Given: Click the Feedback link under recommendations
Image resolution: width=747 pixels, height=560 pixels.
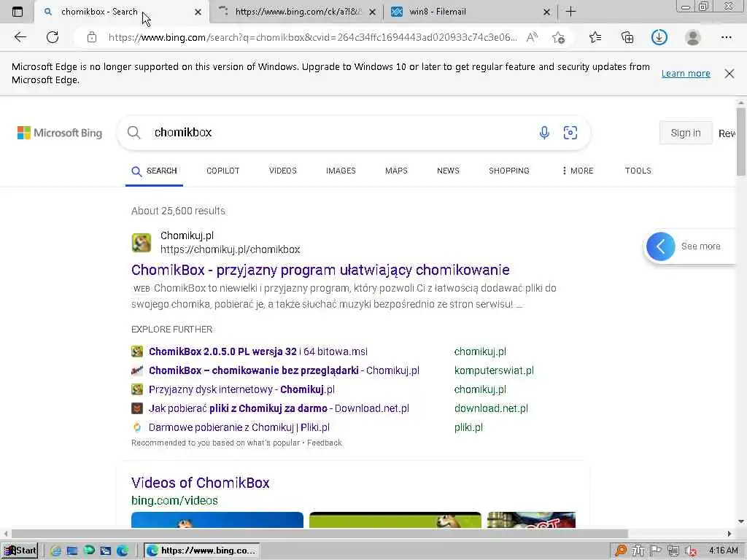Looking at the screenshot, I should tap(325, 443).
